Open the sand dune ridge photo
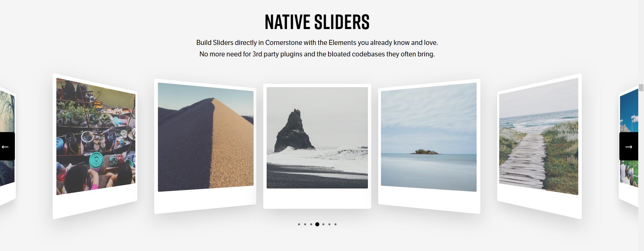This screenshot has width=644, height=251. coord(206,137)
